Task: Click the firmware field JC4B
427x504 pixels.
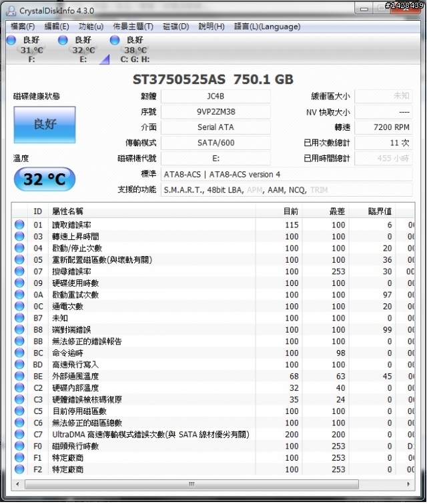Action: pos(216,96)
